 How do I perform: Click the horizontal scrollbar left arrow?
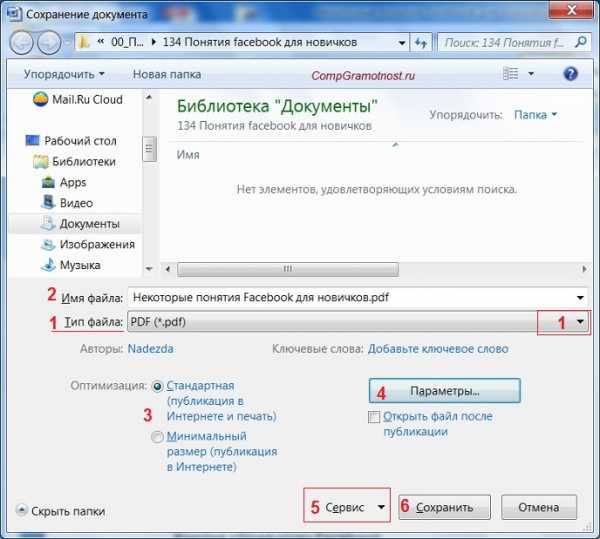pos(168,269)
